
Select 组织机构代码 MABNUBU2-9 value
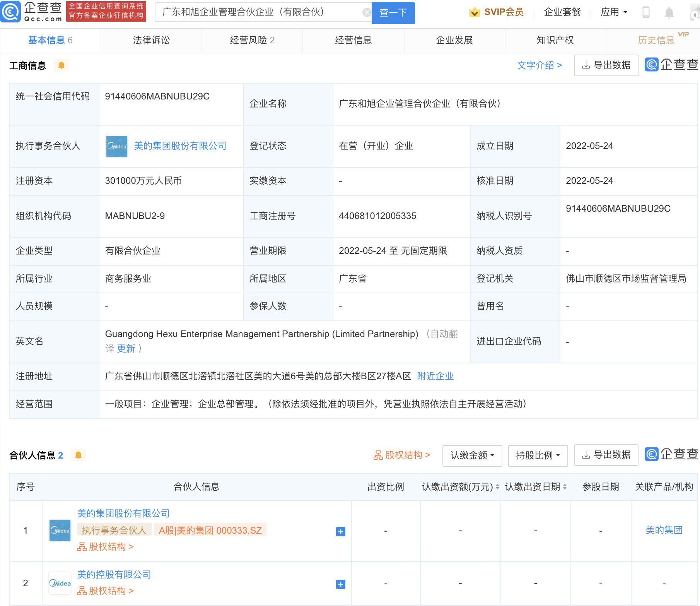135,216
